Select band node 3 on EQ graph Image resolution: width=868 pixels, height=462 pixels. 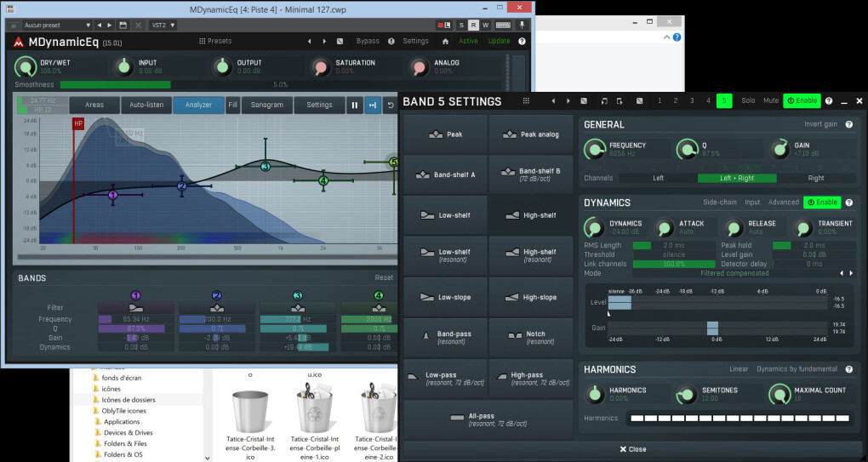pos(266,166)
